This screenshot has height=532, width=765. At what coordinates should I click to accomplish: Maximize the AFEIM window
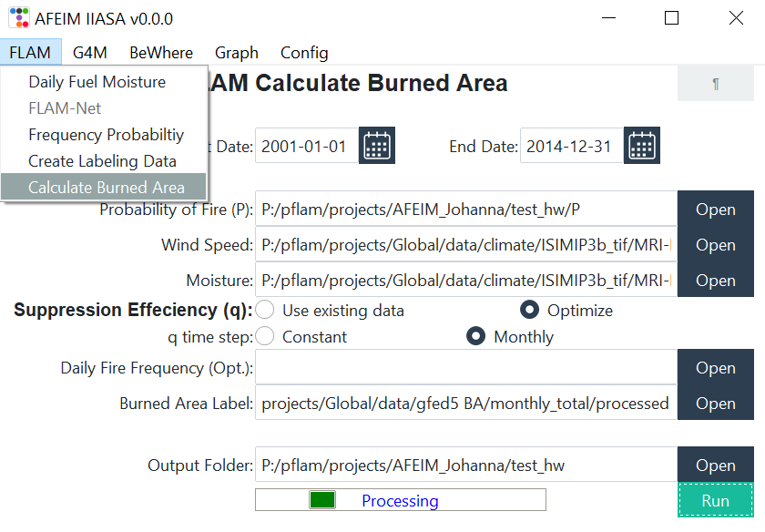pos(672,18)
